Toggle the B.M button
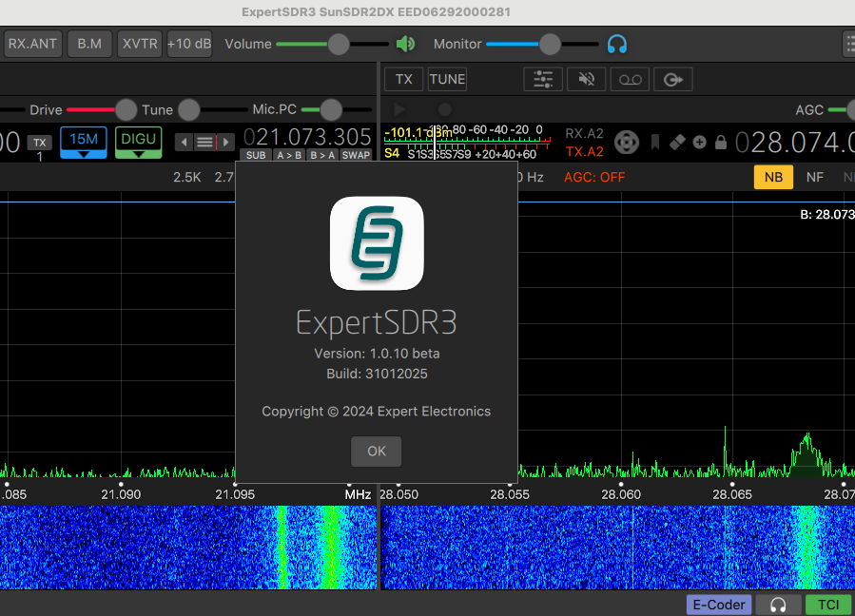 point(89,44)
